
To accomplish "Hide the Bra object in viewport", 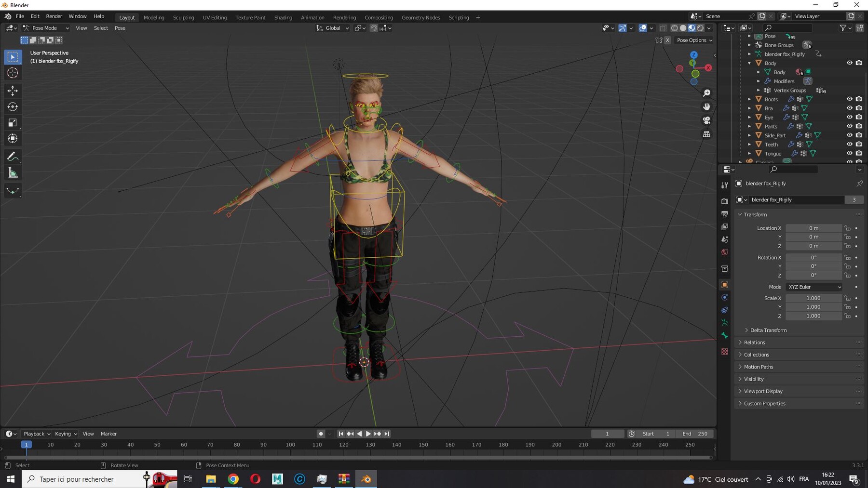I will point(849,108).
